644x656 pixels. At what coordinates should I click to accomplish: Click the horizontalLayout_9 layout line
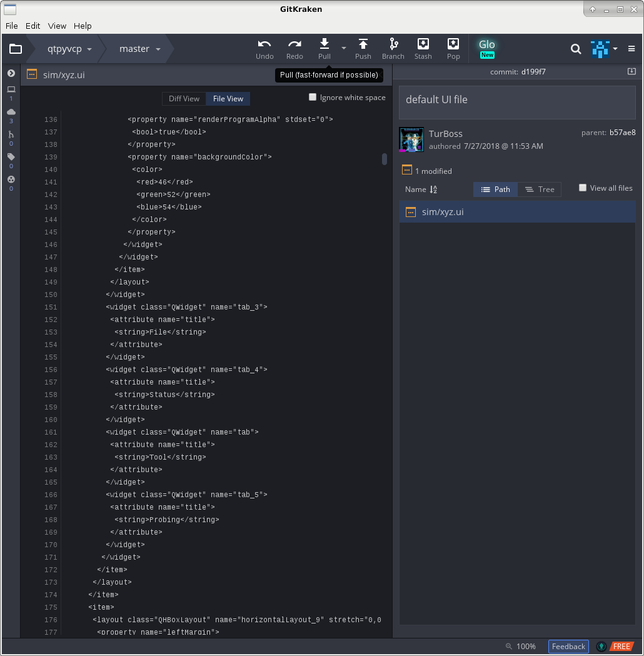237,620
